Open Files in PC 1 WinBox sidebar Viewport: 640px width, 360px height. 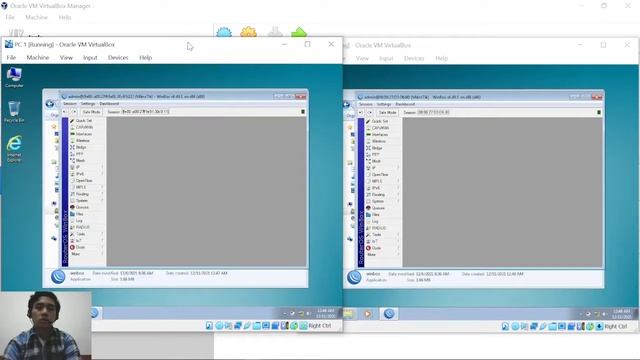(80, 214)
